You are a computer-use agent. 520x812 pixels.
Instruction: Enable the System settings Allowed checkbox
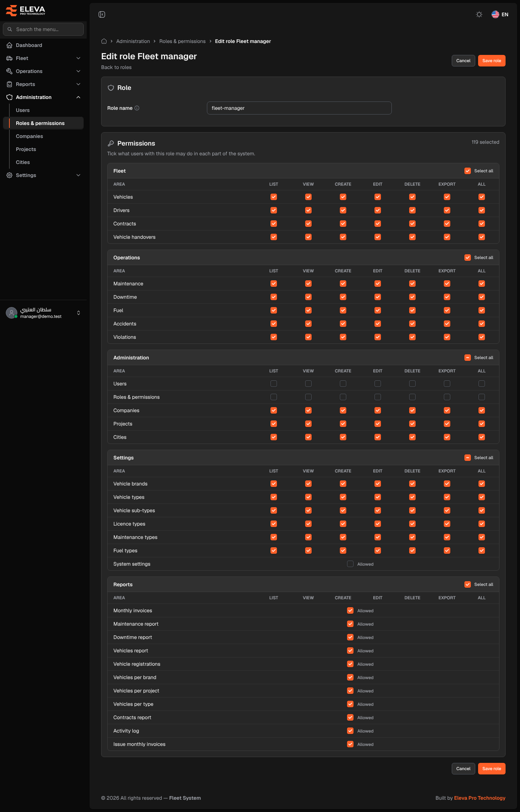pyautogui.click(x=350, y=564)
